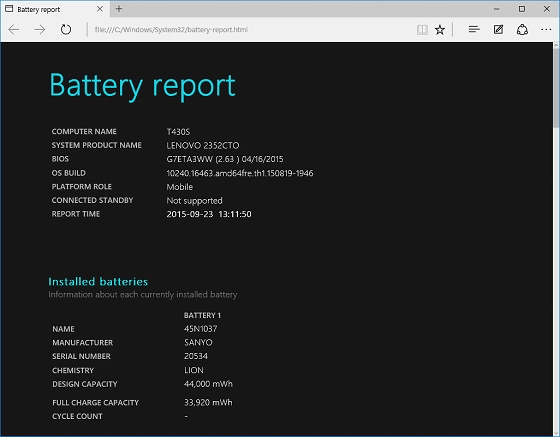
Task: Make a Web Note pencil icon
Action: click(x=498, y=30)
